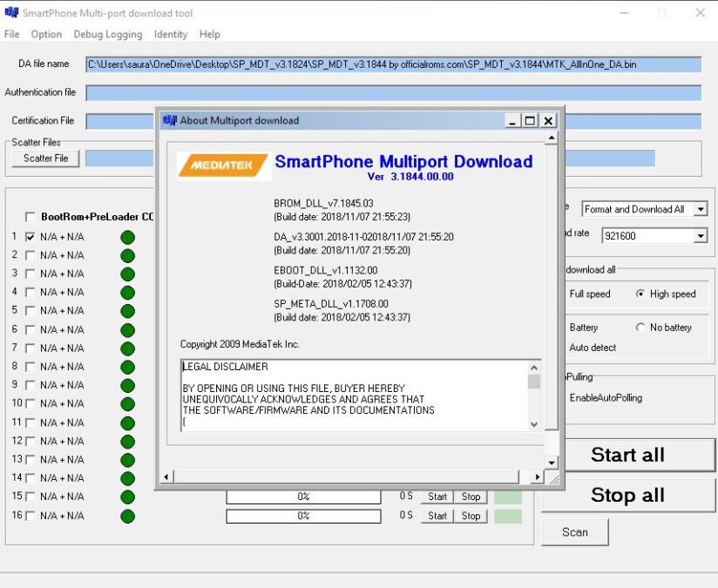The width and height of the screenshot is (718, 588).
Task: Click the SmartPhone Multi-port app icon in the title bar
Action: (11, 12)
